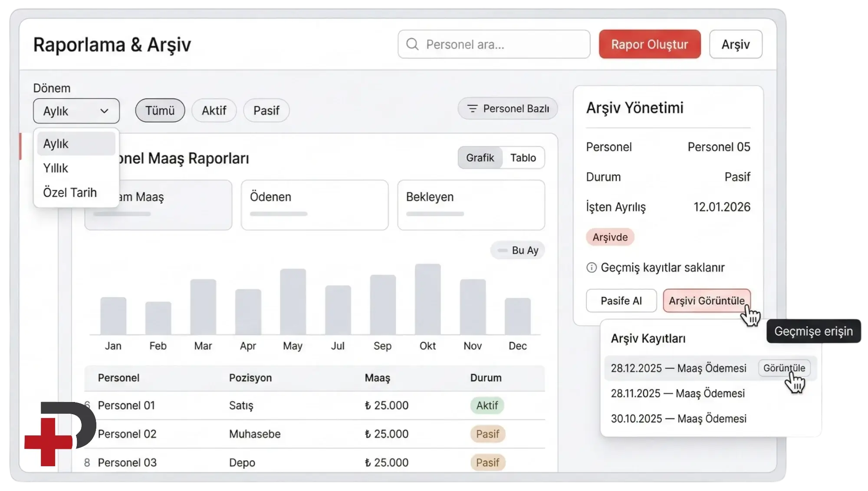Select the Tümü filter chip

(160, 111)
